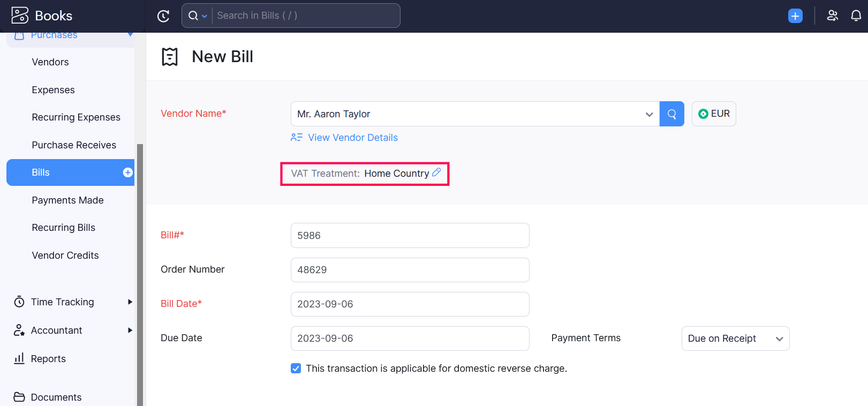Image resolution: width=868 pixels, height=406 pixels.
Task: Click the recent history clock icon in topbar
Action: click(163, 16)
